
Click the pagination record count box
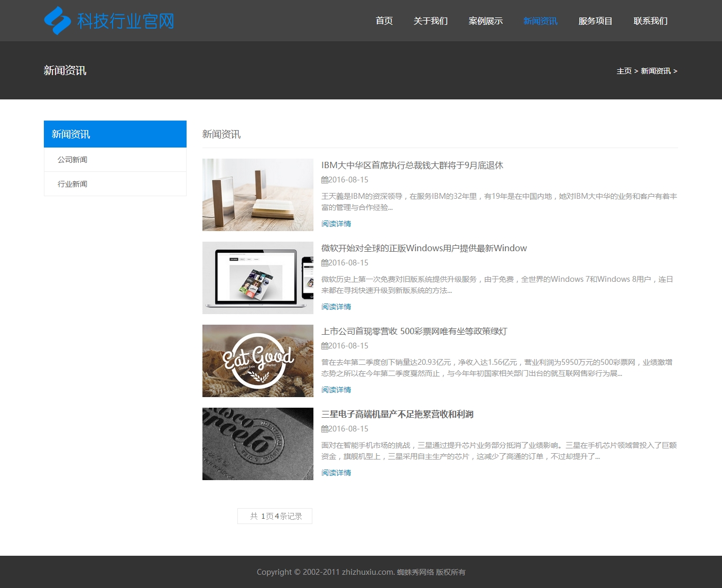(275, 516)
